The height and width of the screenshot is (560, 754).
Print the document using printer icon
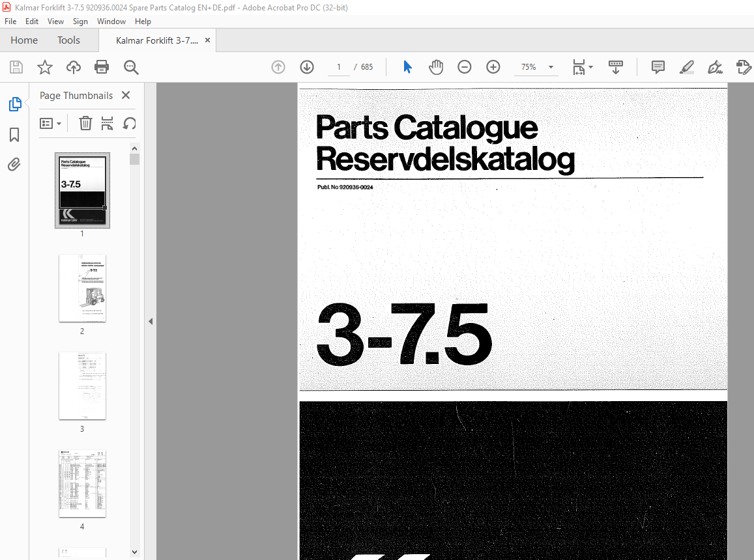click(102, 67)
